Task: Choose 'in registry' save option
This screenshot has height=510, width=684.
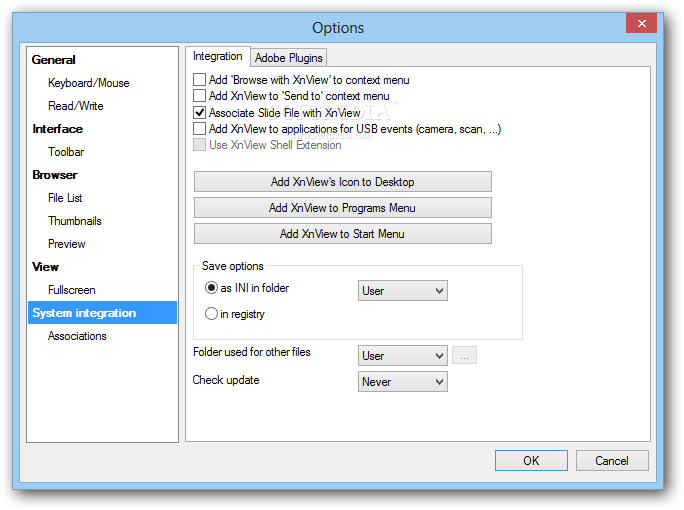Action: click(211, 314)
